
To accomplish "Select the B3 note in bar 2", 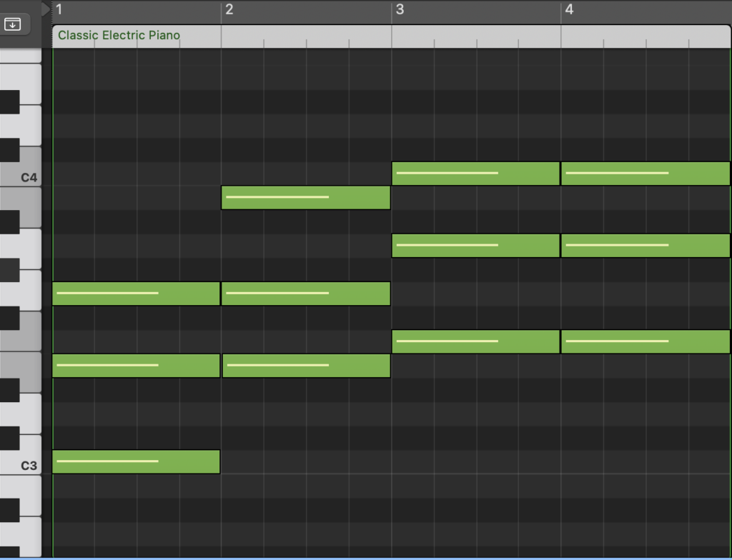I will click(x=306, y=197).
